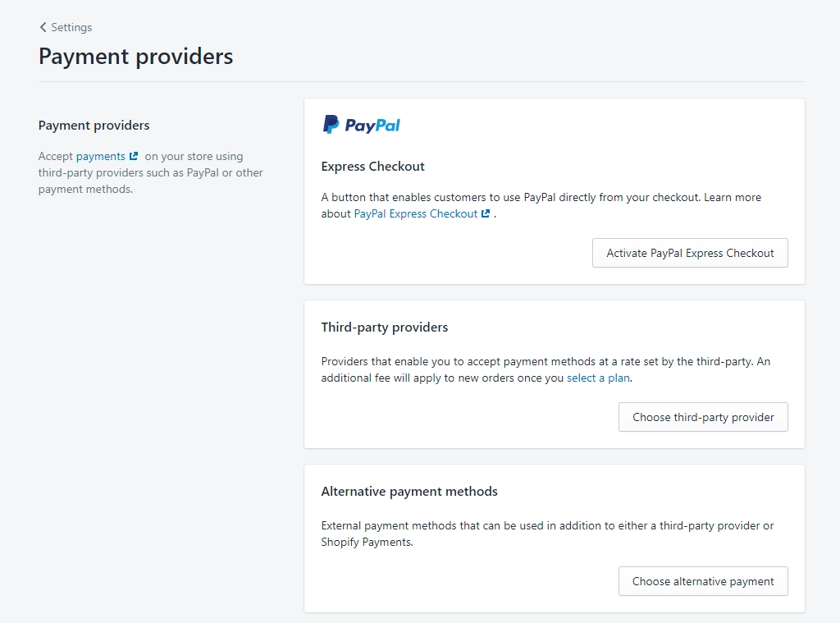
Task: Click the back chevron next to Settings
Action: (x=43, y=26)
